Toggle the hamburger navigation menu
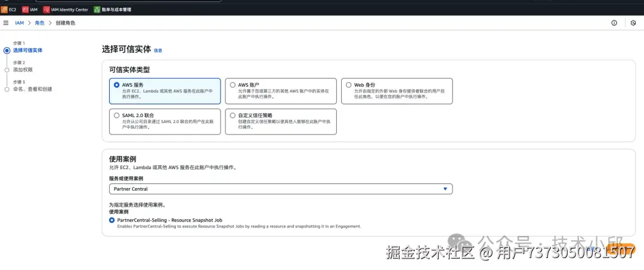Screen dimensions: 644x270 pos(6,23)
